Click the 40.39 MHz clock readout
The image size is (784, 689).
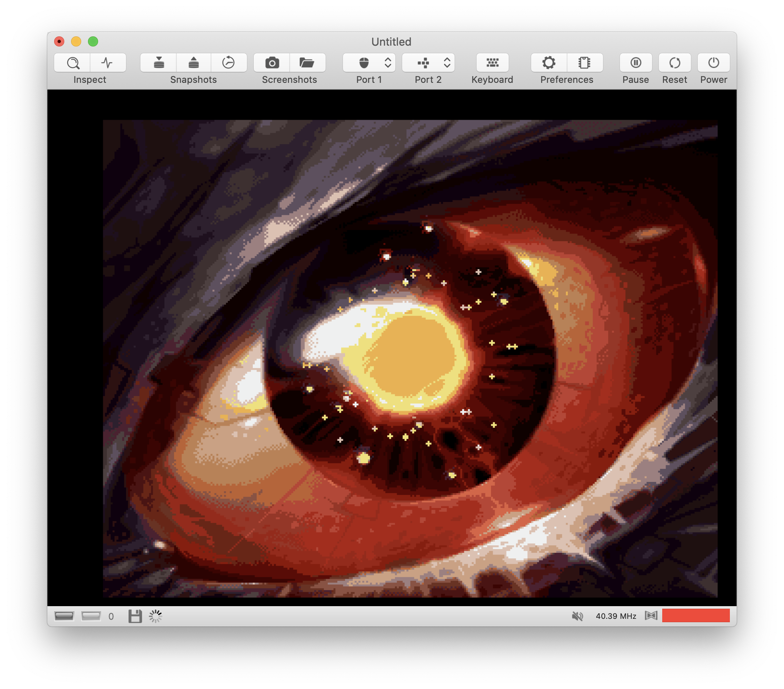tap(616, 616)
